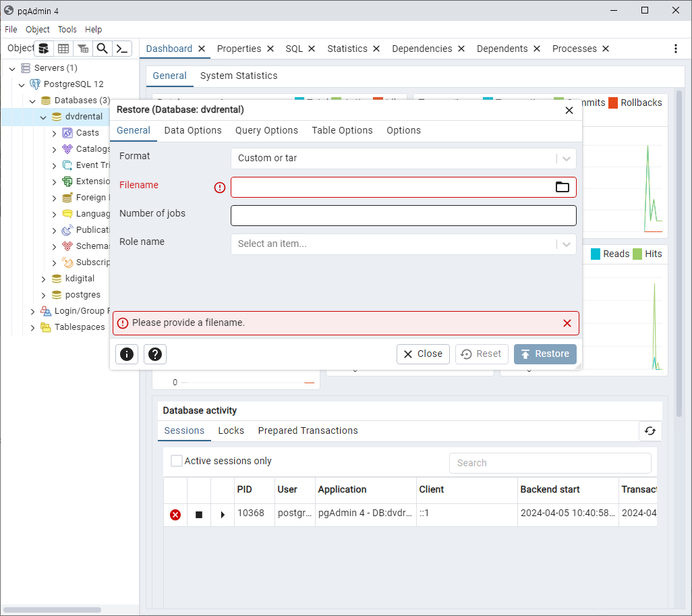Expand the kdigital database node

pos(43,279)
